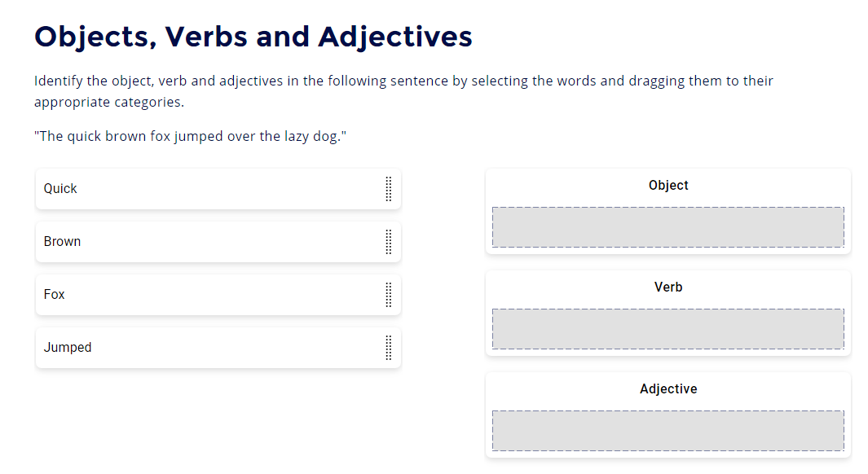Click the empty drop zone under Adjective
868x474 pixels.
668,431
